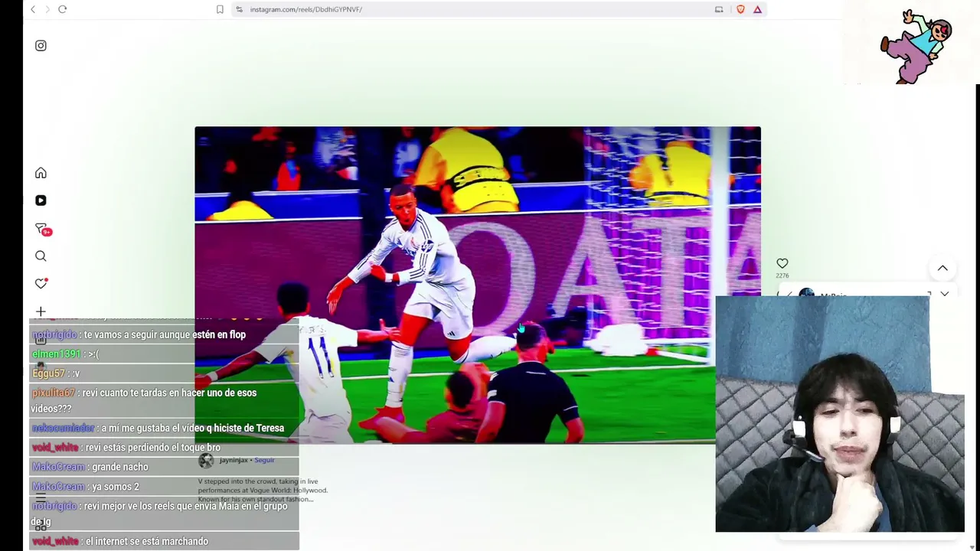The image size is (980, 551).
Task: Reload the Instagram page
Action: pyautogui.click(x=63, y=9)
